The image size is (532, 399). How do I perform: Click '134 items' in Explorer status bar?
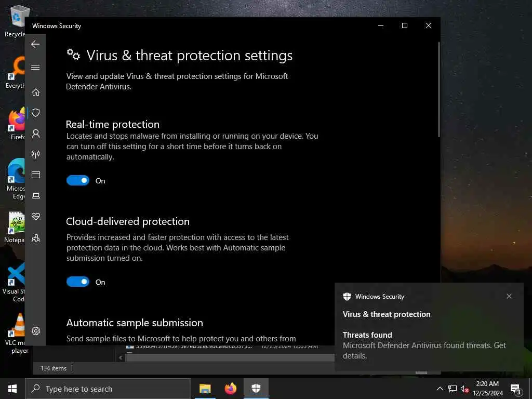click(54, 368)
